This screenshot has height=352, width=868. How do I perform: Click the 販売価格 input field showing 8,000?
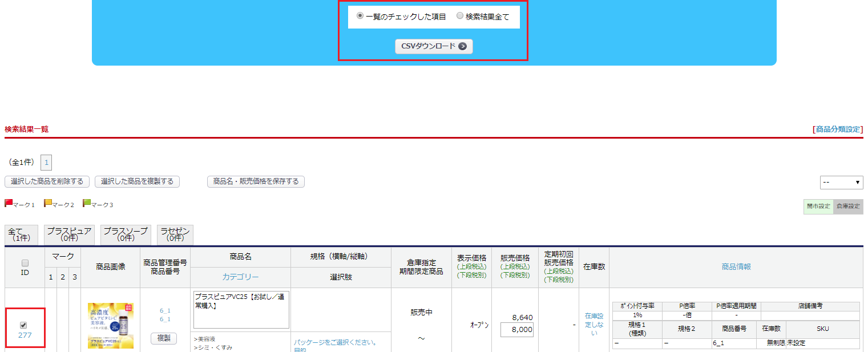(517, 330)
